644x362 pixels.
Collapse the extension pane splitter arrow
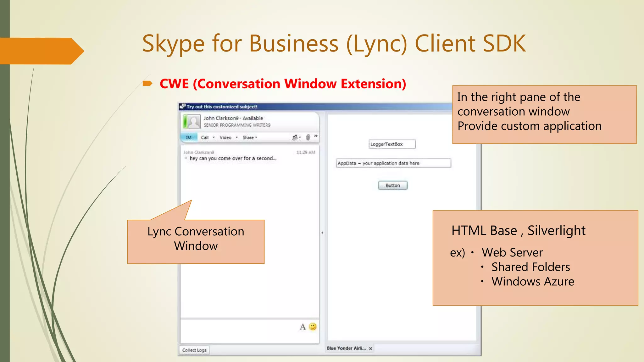[322, 233]
